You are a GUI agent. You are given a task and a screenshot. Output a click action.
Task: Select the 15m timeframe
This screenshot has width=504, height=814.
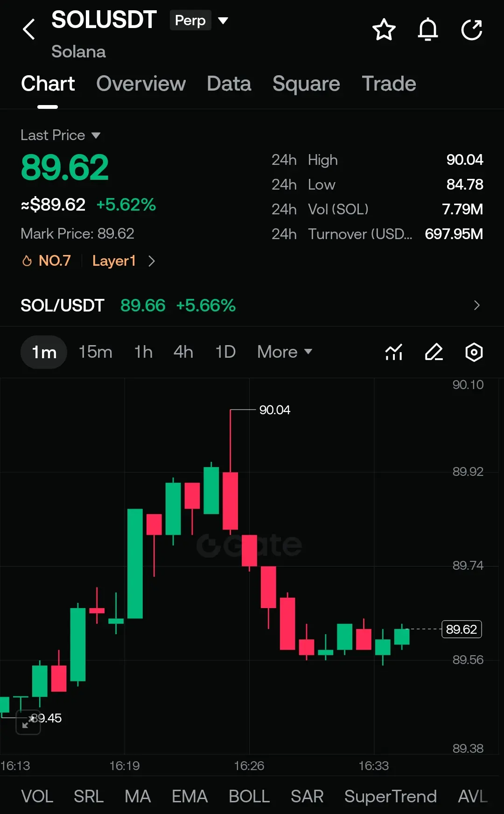[x=95, y=352]
